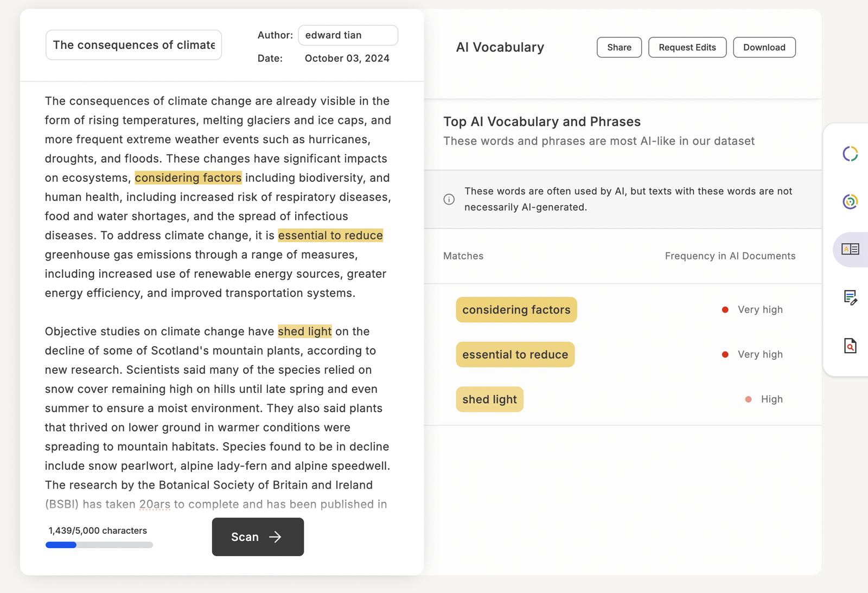This screenshot has height=593, width=868.
Task: Select the AI Vocabulary book icon
Action: (x=850, y=249)
